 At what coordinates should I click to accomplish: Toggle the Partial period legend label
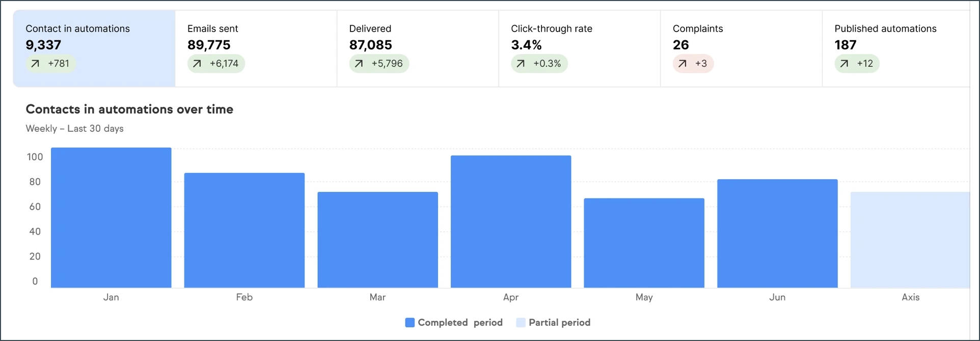click(559, 323)
